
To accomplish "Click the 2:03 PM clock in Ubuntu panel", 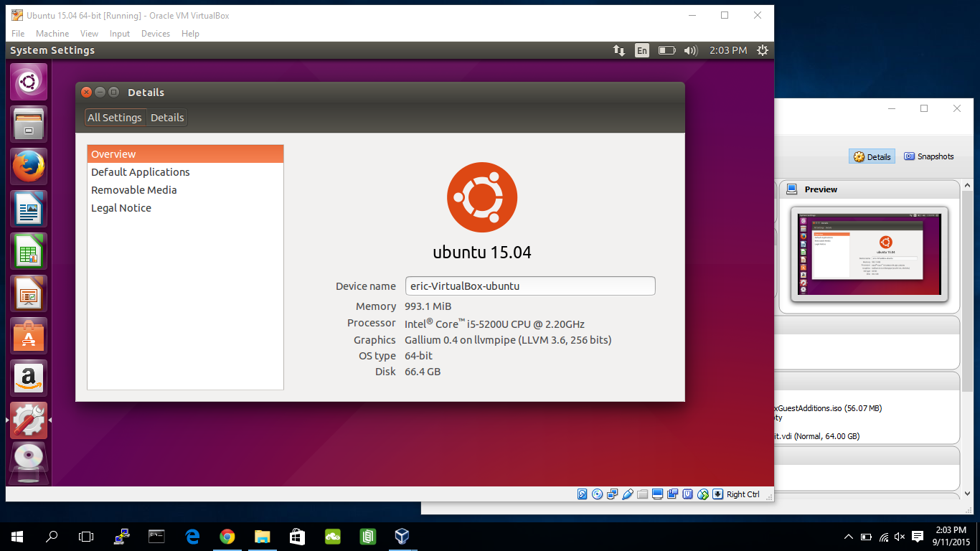I will [727, 50].
